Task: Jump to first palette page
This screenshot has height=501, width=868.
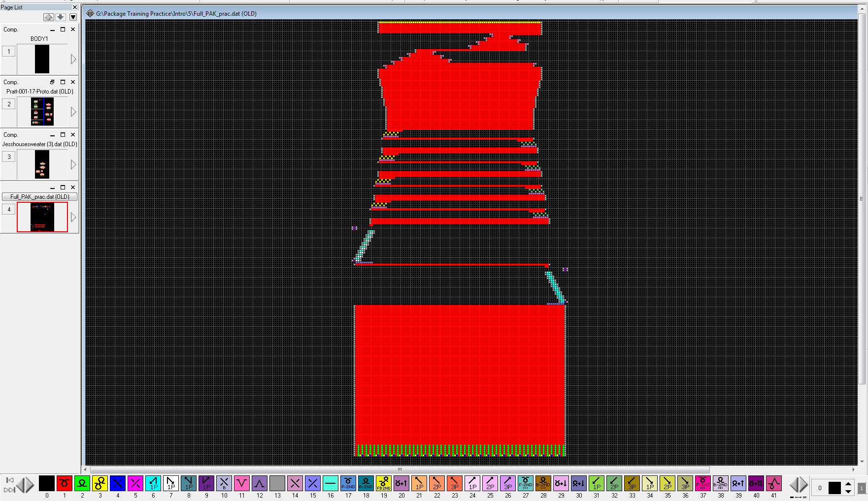Action: tap(9, 480)
